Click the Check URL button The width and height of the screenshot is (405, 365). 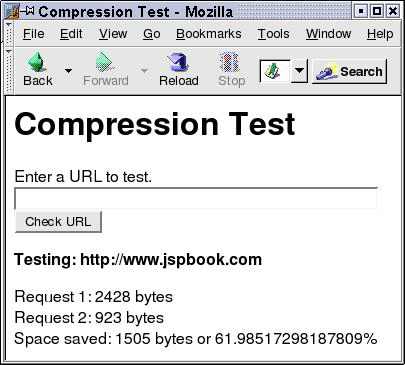coord(58,222)
